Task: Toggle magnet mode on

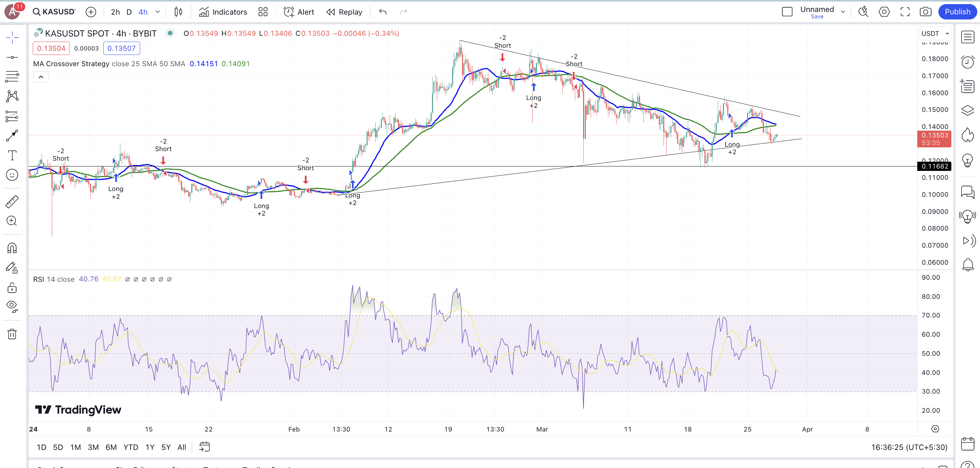Action: (12, 248)
